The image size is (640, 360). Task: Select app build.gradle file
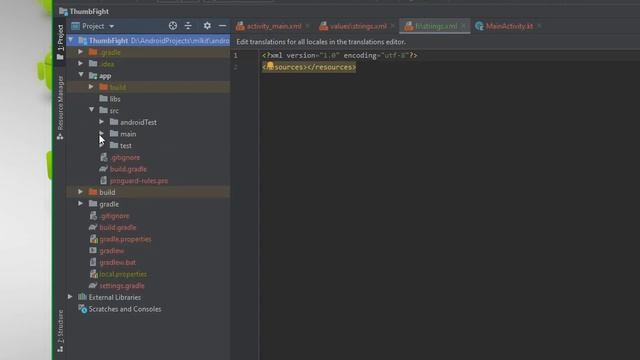tap(128, 169)
